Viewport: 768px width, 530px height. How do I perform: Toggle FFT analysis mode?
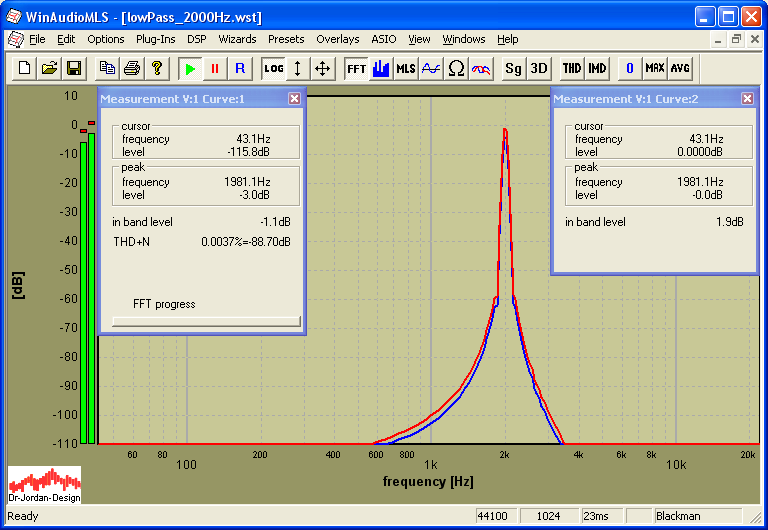pyautogui.click(x=356, y=68)
